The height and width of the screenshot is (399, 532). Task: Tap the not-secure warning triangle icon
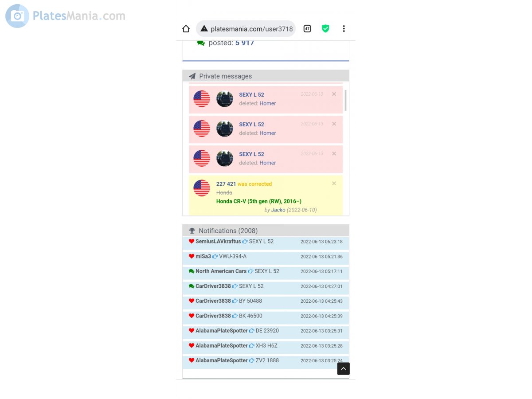pyautogui.click(x=204, y=29)
